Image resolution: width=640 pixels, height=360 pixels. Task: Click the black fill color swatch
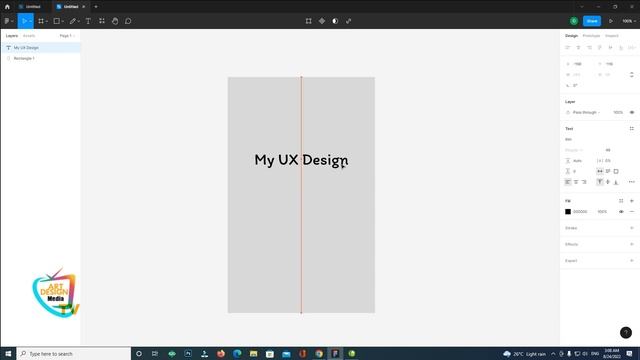click(x=568, y=211)
